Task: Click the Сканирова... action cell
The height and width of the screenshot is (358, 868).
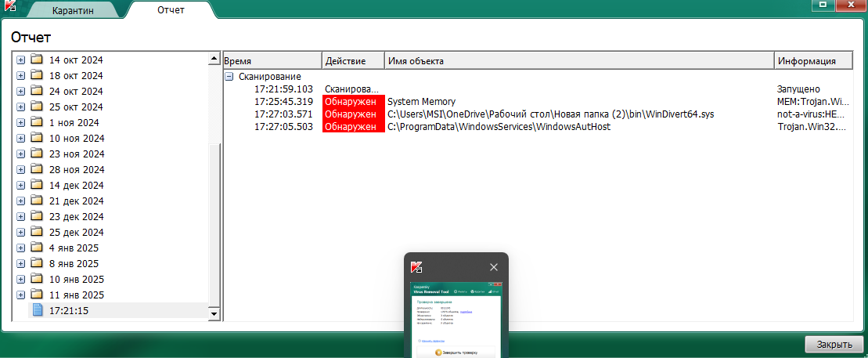Action: click(352, 89)
